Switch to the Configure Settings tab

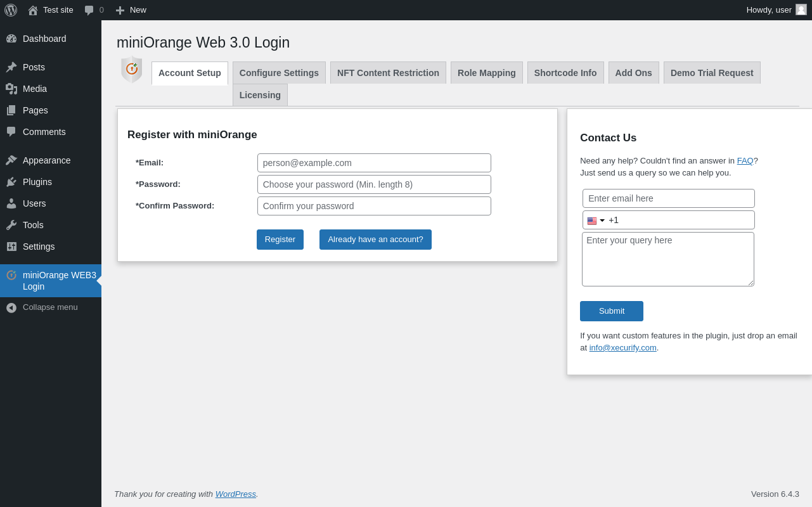point(279,73)
